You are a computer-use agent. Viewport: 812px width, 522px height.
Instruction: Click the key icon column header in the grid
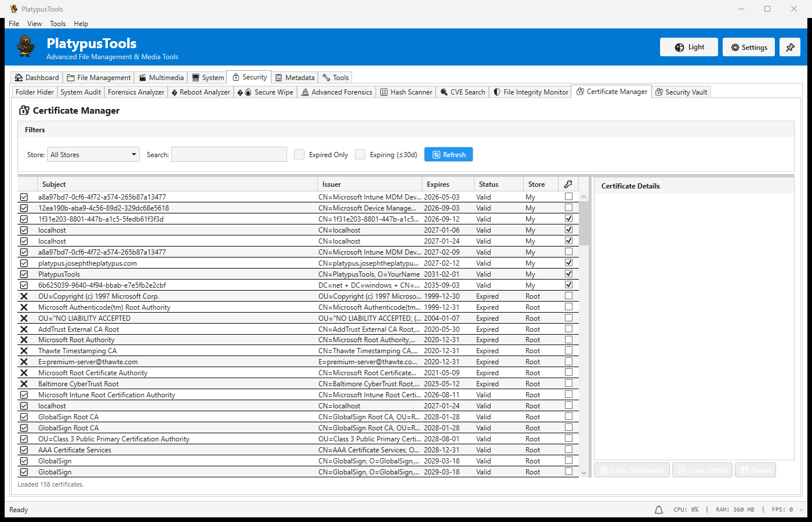568,183
